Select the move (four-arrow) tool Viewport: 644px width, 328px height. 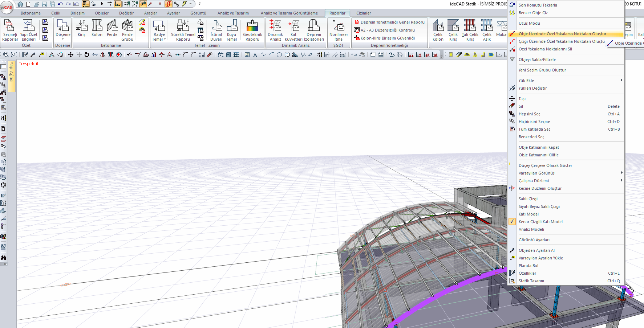tap(70, 55)
